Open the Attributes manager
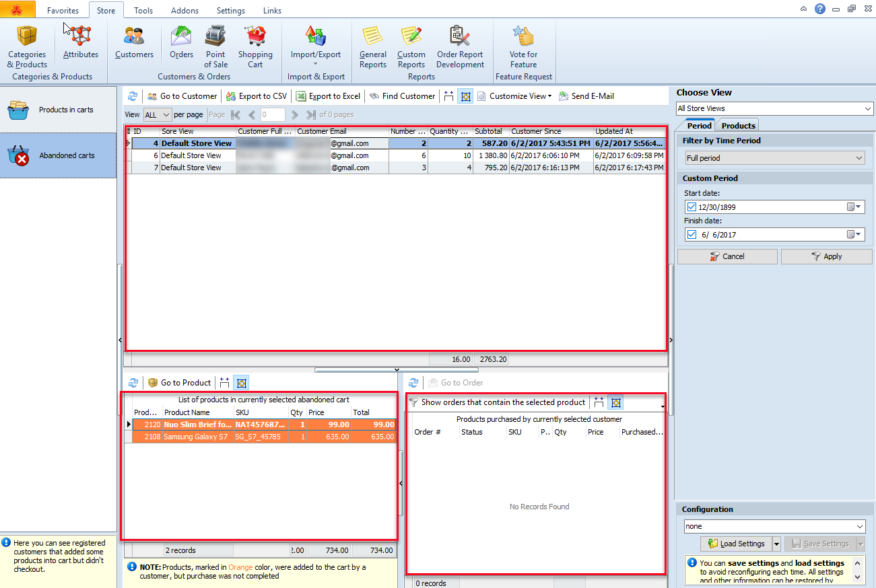The width and height of the screenshot is (876, 588). tap(81, 42)
